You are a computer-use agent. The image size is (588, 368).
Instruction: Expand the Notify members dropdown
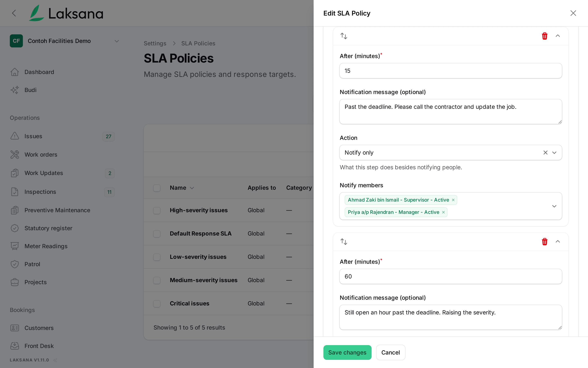coord(554,206)
